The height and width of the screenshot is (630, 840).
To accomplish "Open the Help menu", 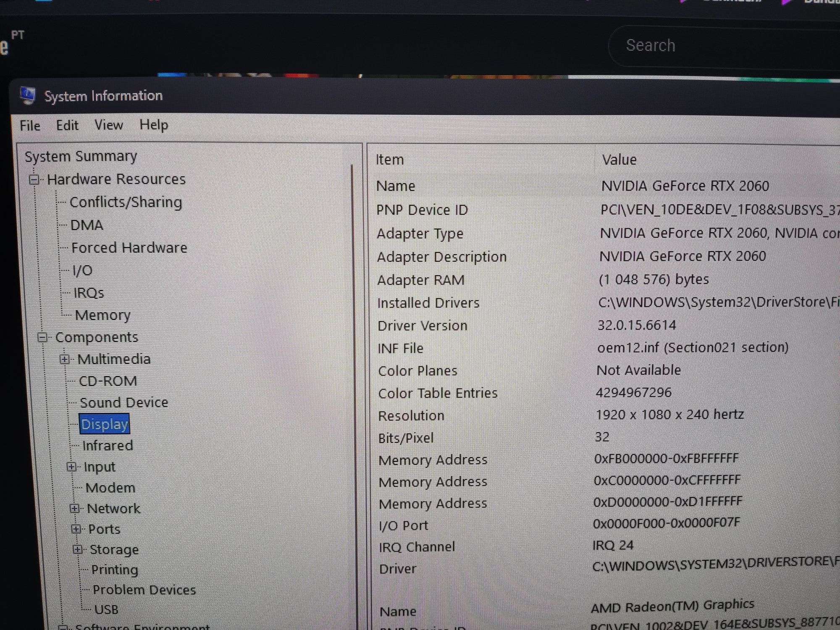I will point(154,125).
